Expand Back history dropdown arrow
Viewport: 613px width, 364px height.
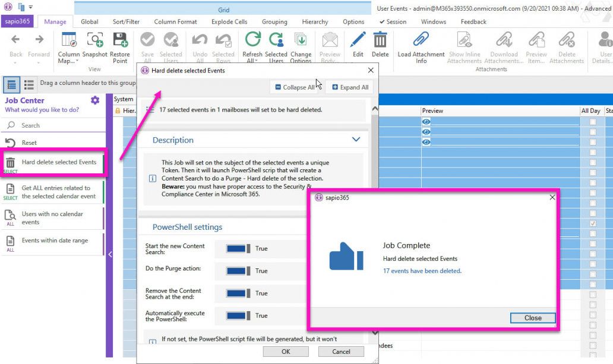click(15, 62)
